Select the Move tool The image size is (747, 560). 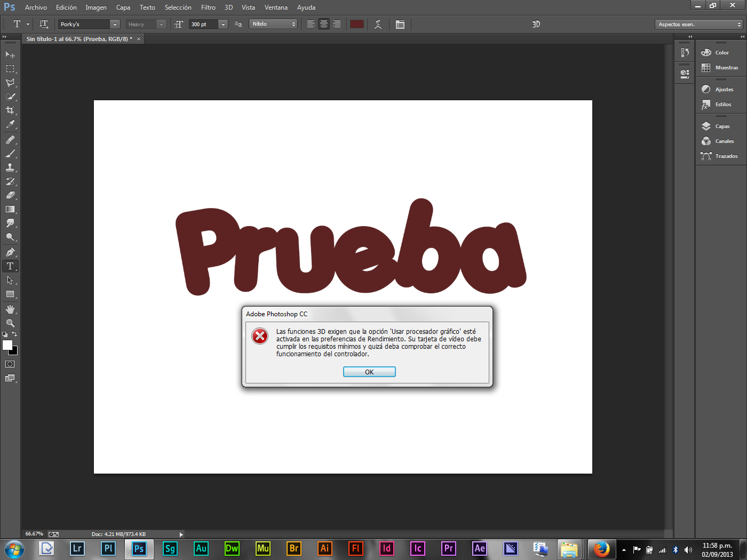10,54
